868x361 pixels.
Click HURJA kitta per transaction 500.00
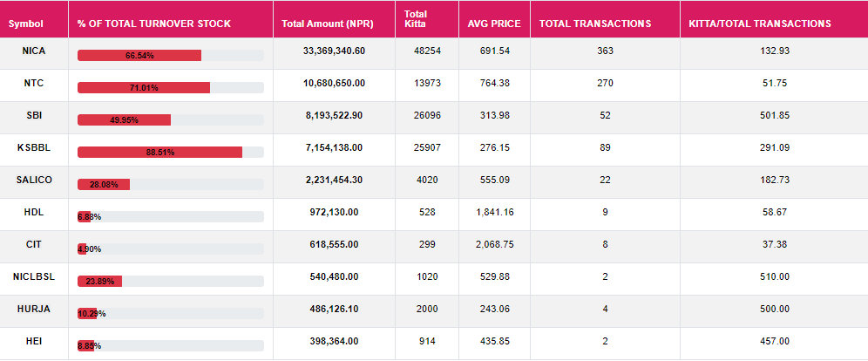tap(775, 309)
